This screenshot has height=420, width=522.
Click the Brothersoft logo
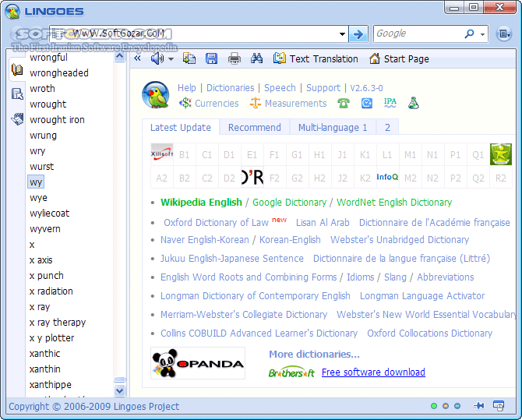[291, 372]
